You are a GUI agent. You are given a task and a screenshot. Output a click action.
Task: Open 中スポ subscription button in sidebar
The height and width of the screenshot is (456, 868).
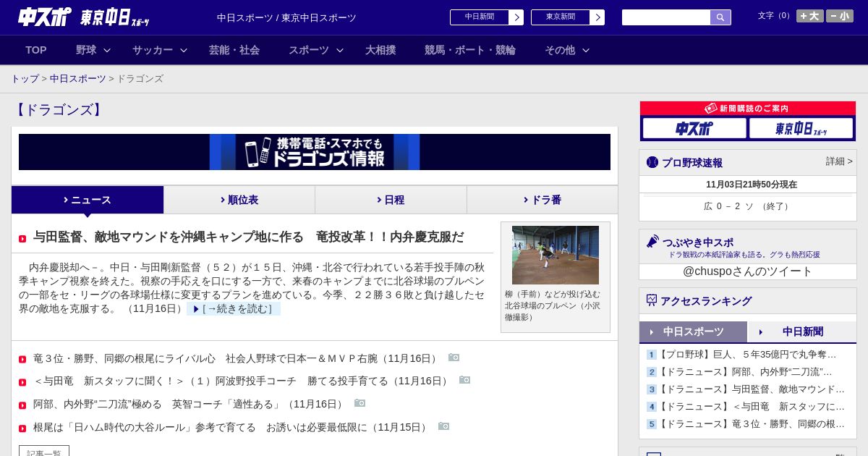pyautogui.click(x=694, y=128)
